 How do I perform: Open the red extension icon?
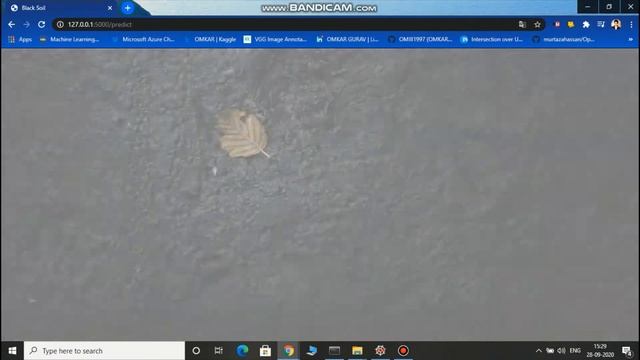click(x=557, y=24)
